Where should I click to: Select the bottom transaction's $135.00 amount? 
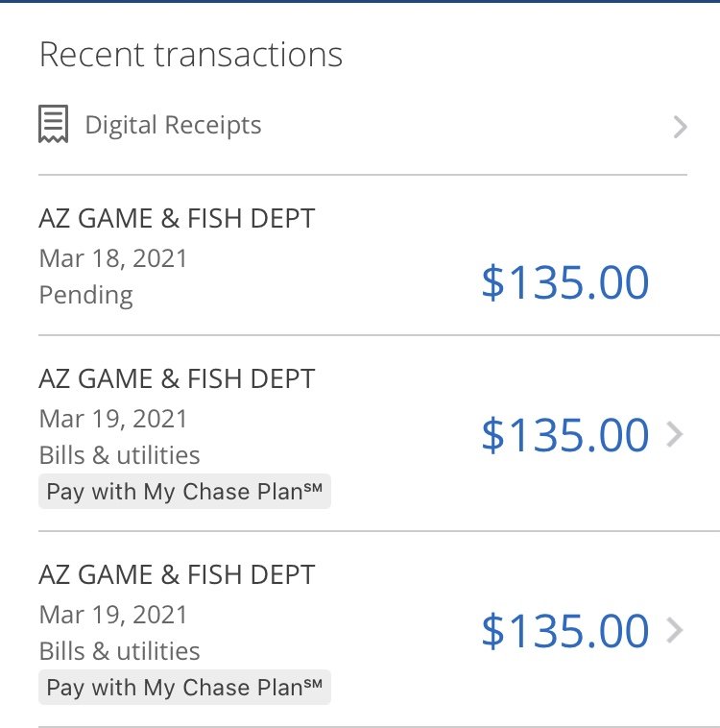(564, 631)
